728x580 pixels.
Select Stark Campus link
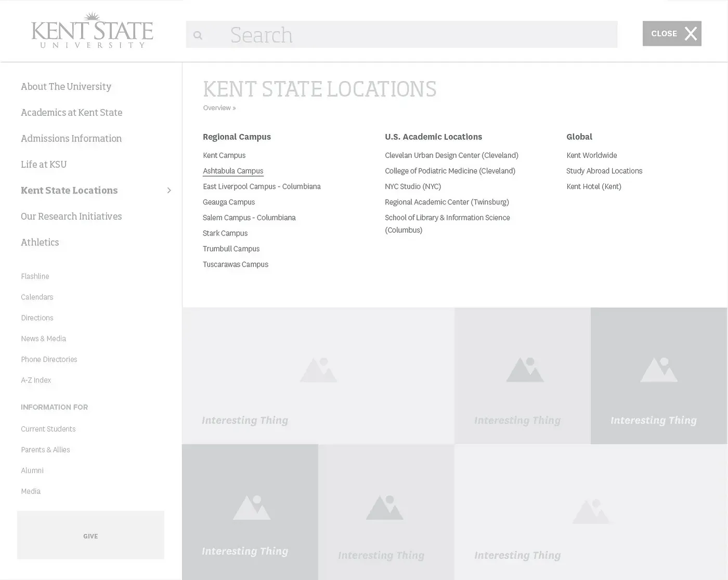coord(225,233)
